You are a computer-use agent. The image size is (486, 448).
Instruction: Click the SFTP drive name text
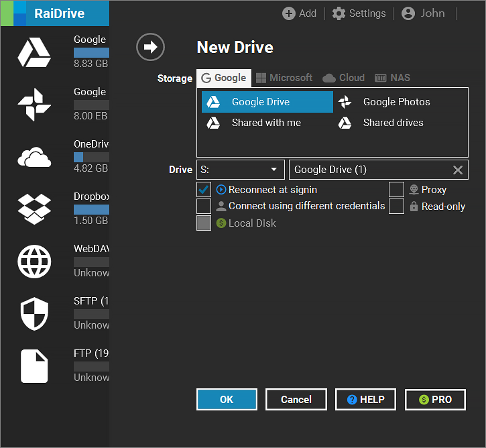91,301
